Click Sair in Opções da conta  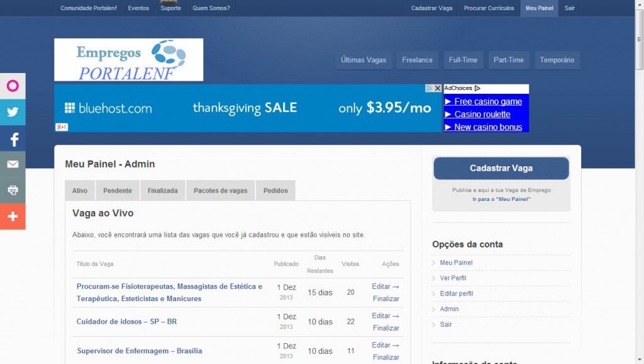(446, 324)
